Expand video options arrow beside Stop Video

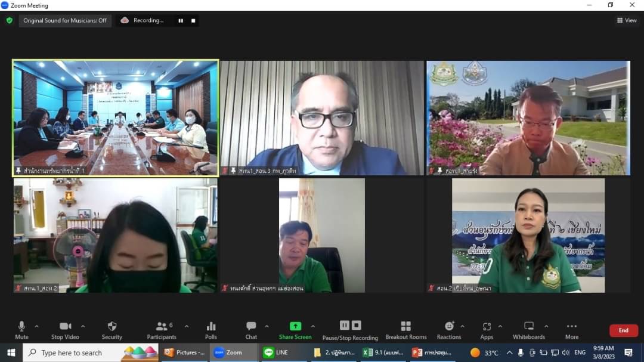83,327
